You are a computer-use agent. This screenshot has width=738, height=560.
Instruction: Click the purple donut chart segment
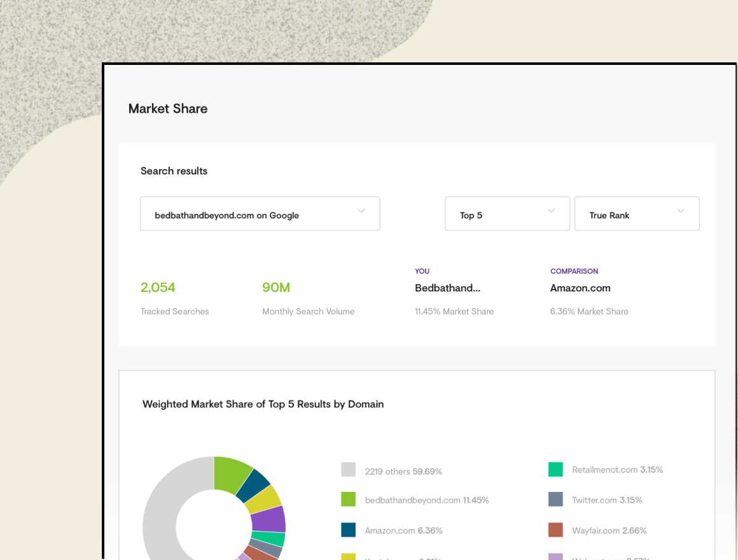click(269, 520)
